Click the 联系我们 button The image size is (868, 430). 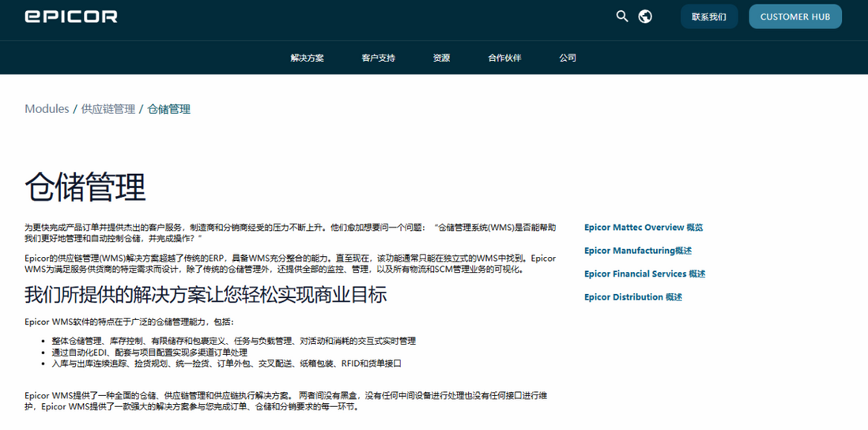click(709, 17)
